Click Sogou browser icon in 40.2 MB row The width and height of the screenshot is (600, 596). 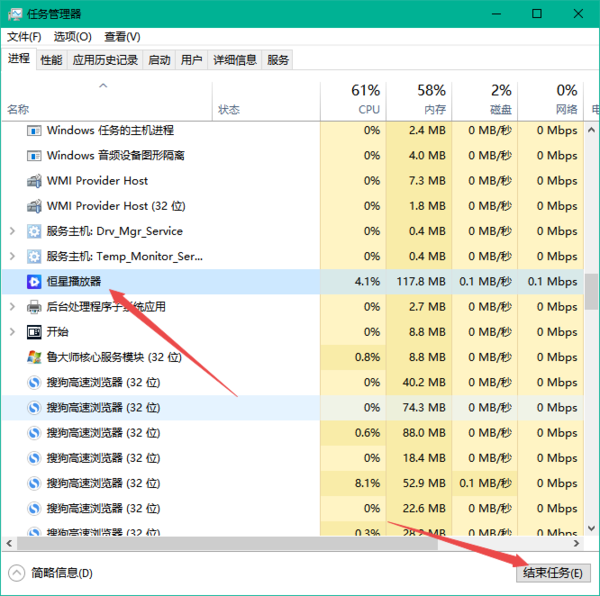(34, 383)
